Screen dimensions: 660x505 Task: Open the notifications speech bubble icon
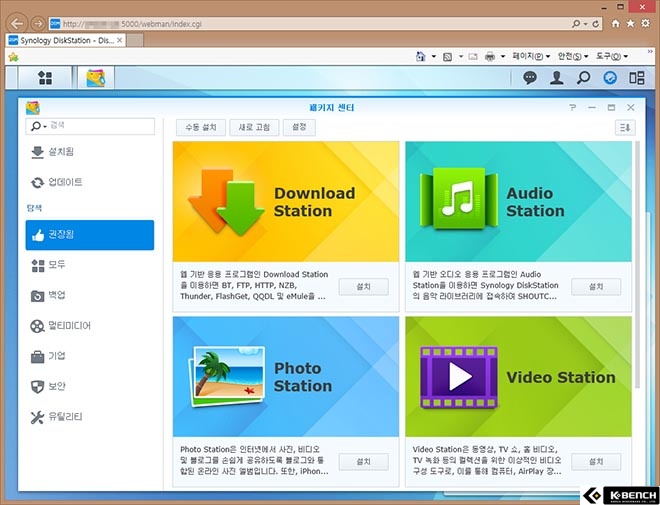[530, 78]
